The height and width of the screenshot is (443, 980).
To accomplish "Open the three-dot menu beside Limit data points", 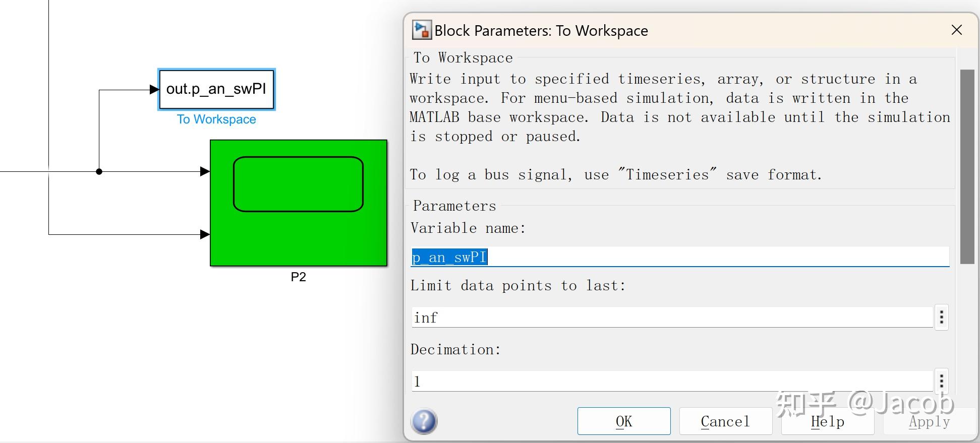I will 941,318.
